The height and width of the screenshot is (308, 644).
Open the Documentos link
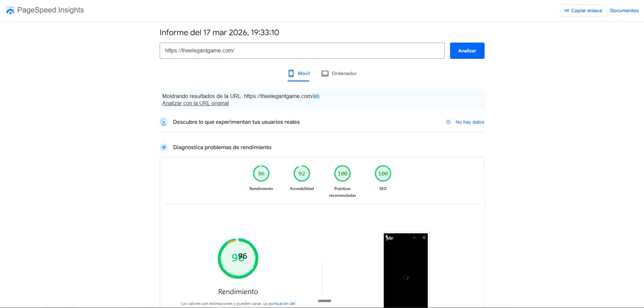click(624, 10)
